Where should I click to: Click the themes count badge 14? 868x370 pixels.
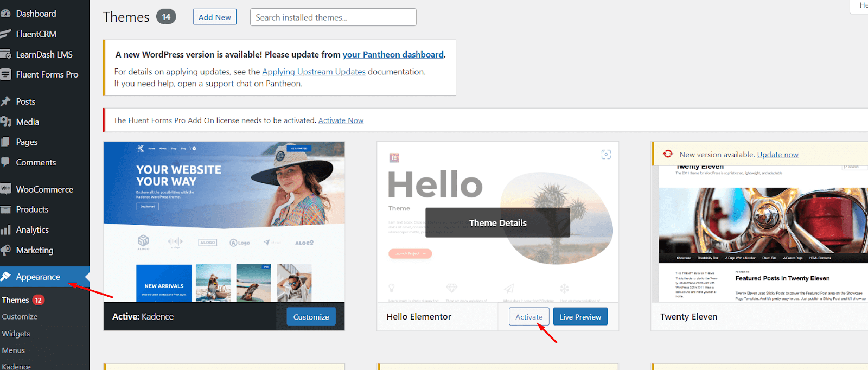pyautogui.click(x=166, y=17)
